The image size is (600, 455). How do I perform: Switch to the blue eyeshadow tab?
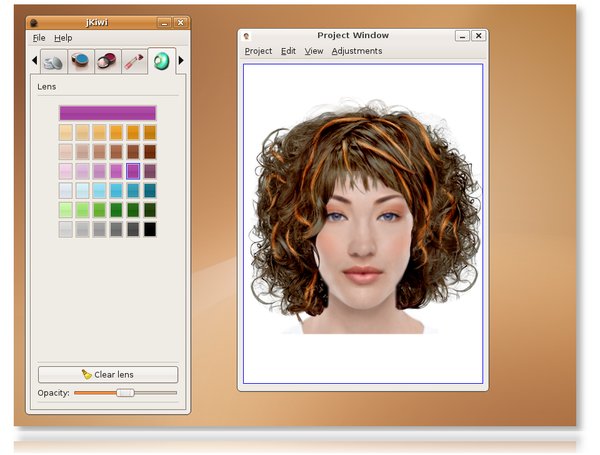click(81, 62)
